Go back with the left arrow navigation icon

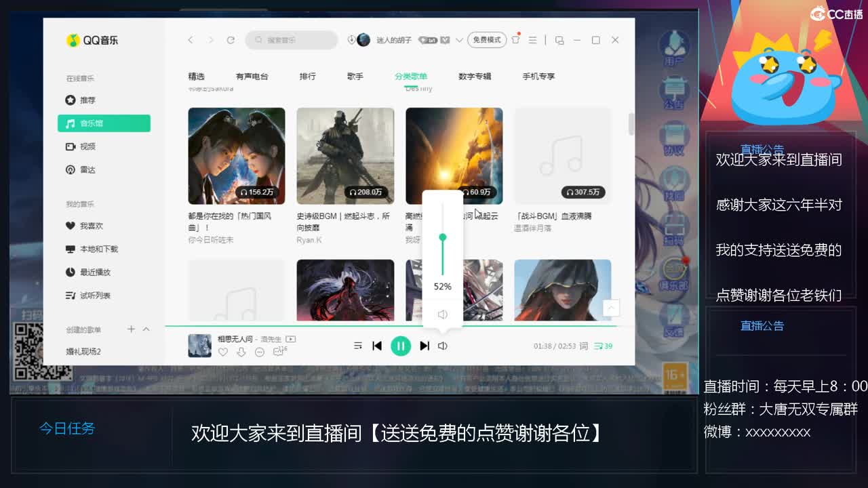click(x=191, y=41)
